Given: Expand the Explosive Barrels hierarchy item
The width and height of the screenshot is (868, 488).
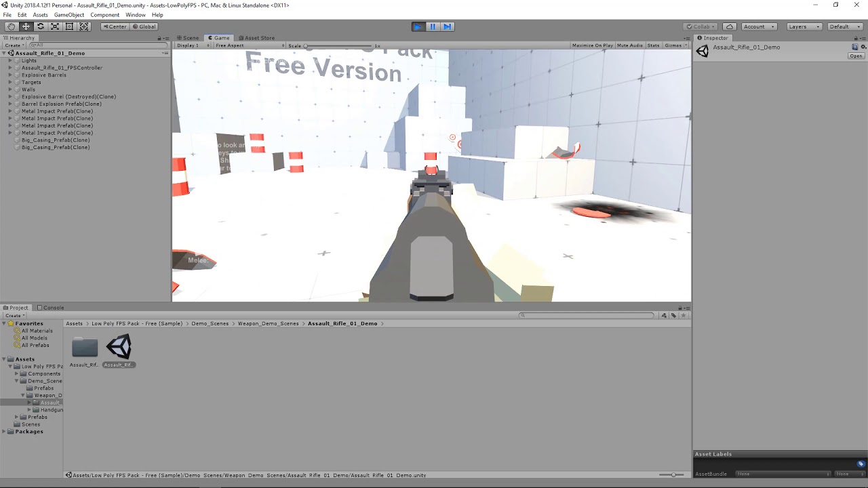Looking at the screenshot, I should pos(10,75).
